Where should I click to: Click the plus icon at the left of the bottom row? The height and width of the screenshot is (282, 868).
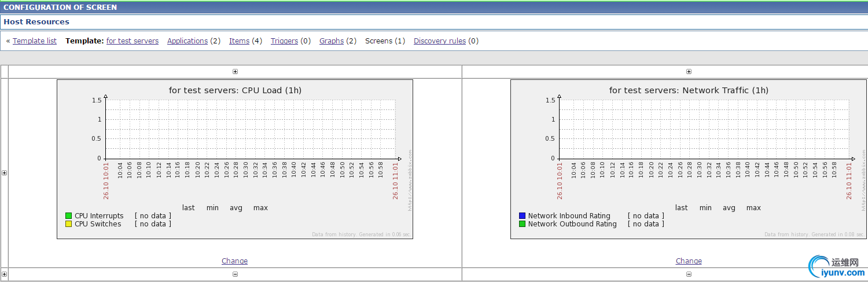[x=5, y=274]
